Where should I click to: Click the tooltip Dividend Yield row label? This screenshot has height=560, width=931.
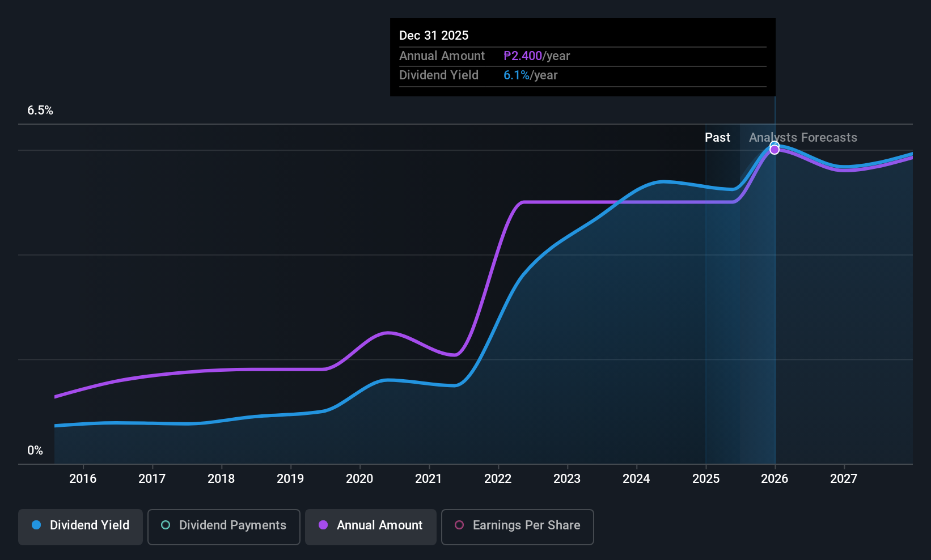click(439, 75)
